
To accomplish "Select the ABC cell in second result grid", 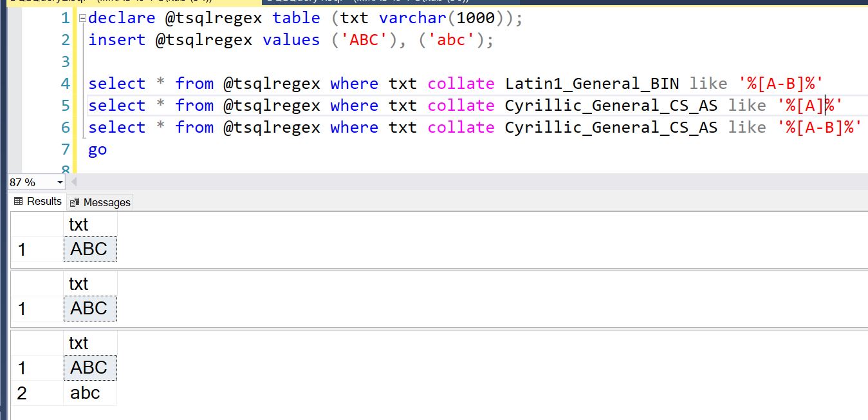I will [x=89, y=309].
